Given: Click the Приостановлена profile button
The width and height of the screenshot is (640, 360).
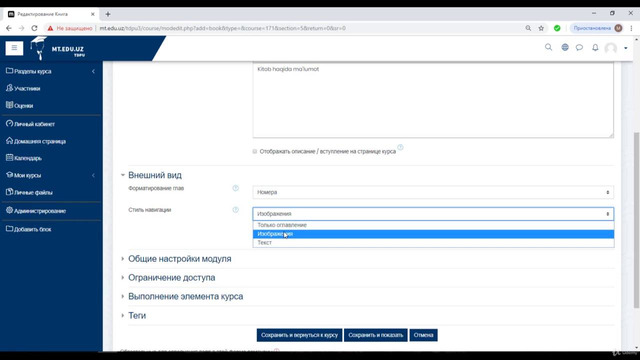Looking at the screenshot, I should [x=597, y=28].
